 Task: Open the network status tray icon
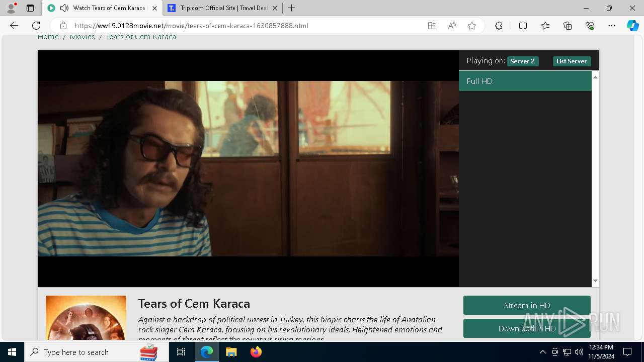pos(567,352)
